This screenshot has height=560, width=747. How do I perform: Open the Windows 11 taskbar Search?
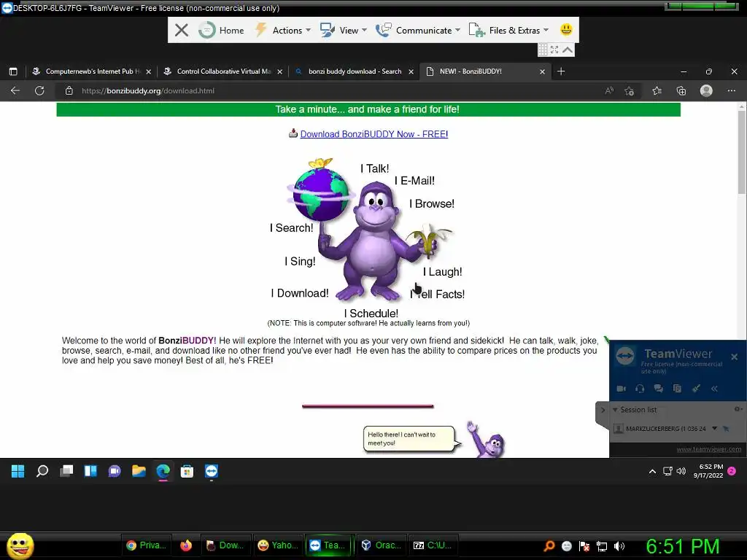coord(42,471)
